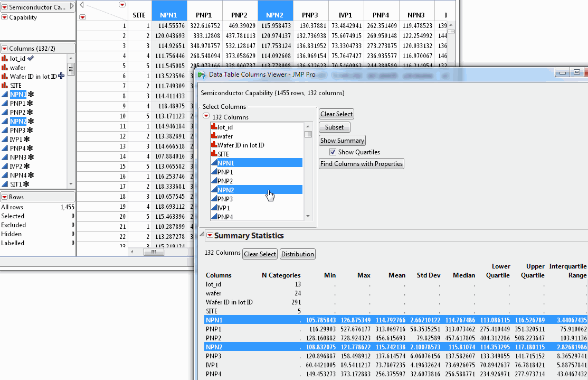Viewport: 588px width, 380px height.
Task: Collapse the Summary Statistics outline with the gray triangle
Action: (x=202, y=235)
